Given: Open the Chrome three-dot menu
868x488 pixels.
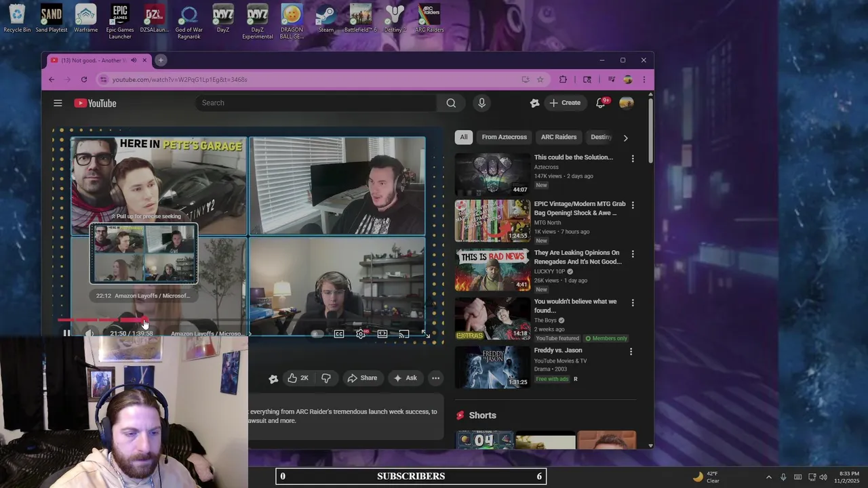Looking at the screenshot, I should (x=644, y=79).
